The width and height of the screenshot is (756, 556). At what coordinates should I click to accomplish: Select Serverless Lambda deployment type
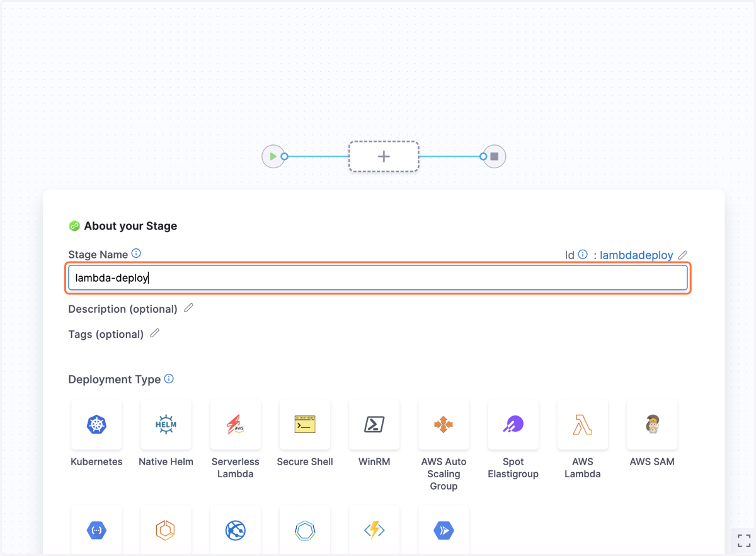coord(235,424)
